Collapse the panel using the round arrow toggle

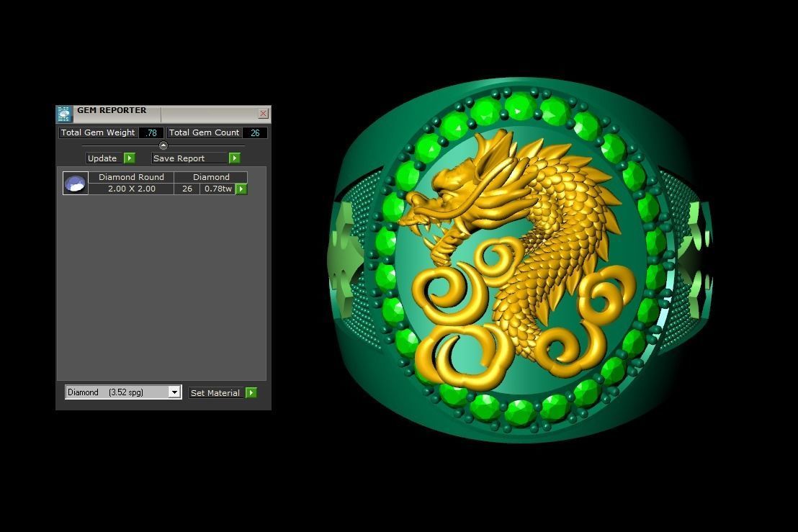pyautogui.click(x=163, y=145)
